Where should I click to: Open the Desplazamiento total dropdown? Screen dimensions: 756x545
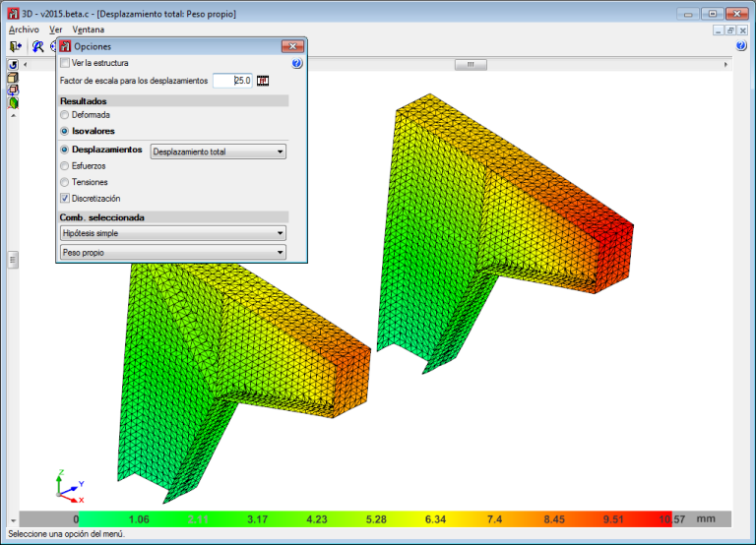pyautogui.click(x=218, y=151)
